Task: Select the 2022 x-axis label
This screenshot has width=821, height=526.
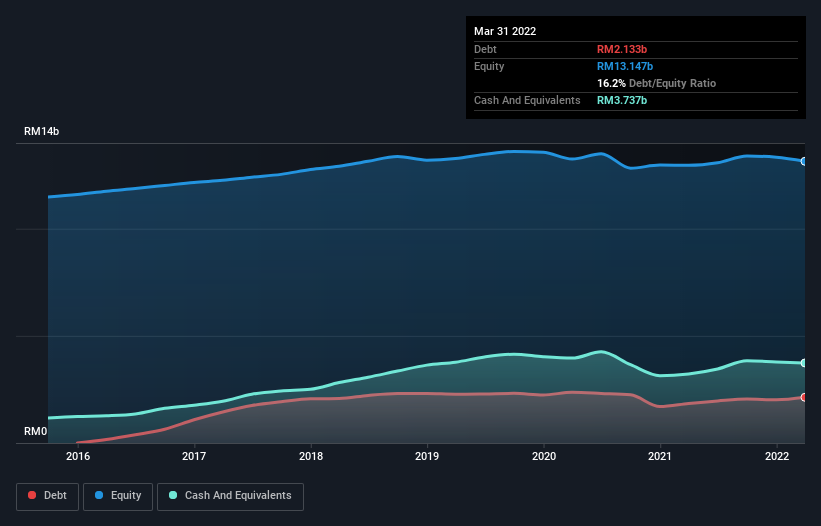Action: click(777, 456)
